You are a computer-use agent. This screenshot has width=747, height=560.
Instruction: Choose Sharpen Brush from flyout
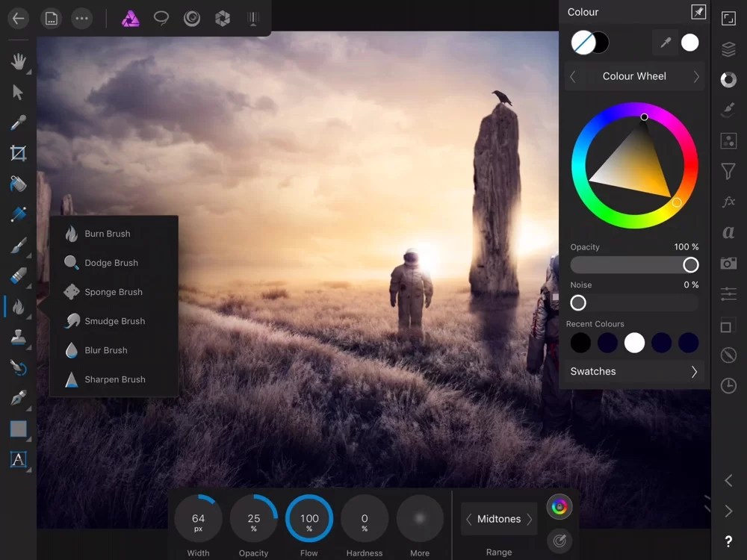pyautogui.click(x=114, y=379)
